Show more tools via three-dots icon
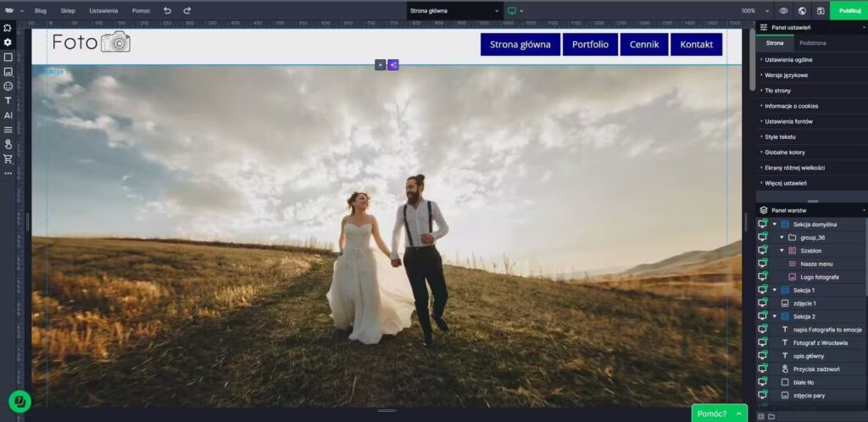Viewport: 868px width, 422px height. point(8,173)
